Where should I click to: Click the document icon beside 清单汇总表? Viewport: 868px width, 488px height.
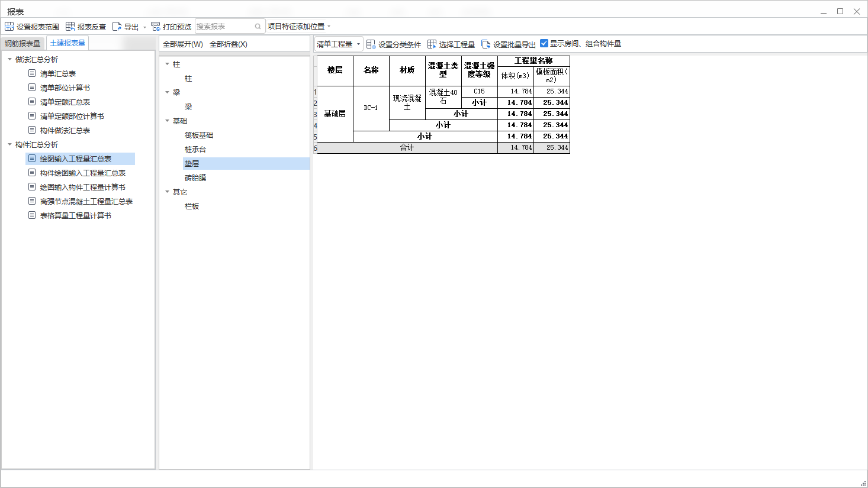pyautogui.click(x=32, y=73)
